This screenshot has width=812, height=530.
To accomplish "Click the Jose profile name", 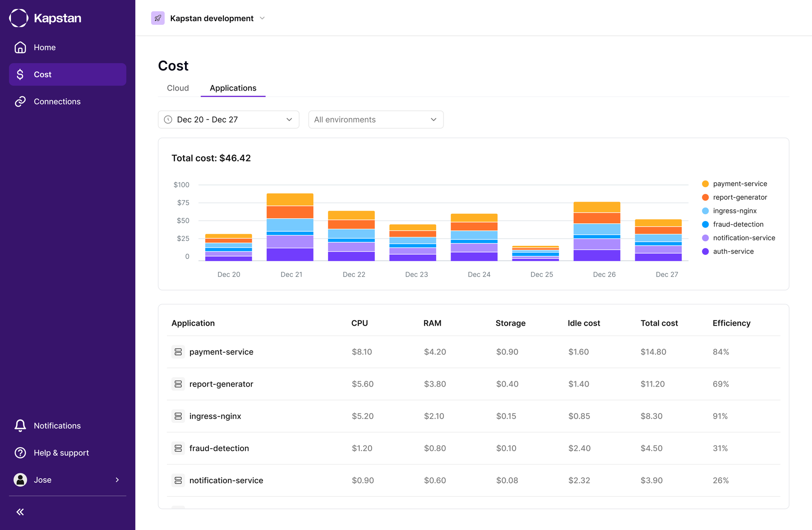I will pyautogui.click(x=42, y=480).
